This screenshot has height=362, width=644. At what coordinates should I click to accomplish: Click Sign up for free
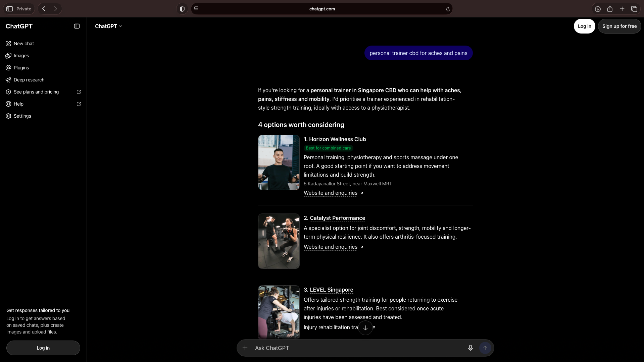pos(619,26)
